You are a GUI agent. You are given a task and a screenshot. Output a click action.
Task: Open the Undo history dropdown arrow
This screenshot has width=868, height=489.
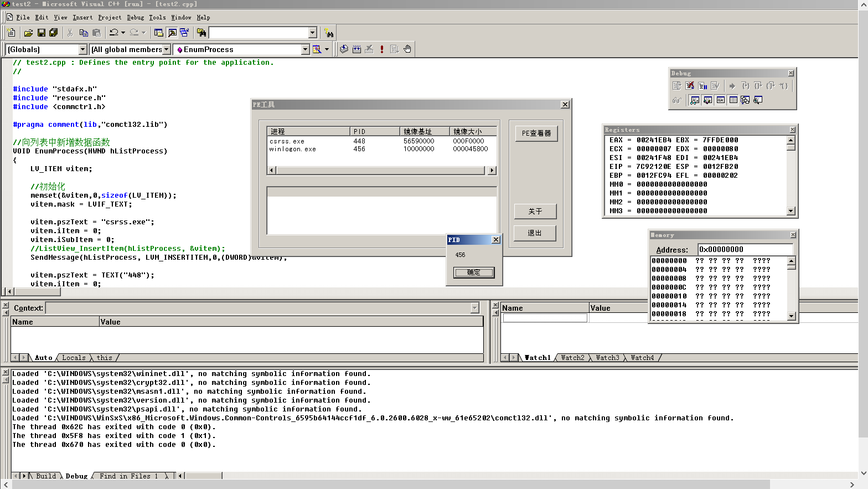(123, 33)
